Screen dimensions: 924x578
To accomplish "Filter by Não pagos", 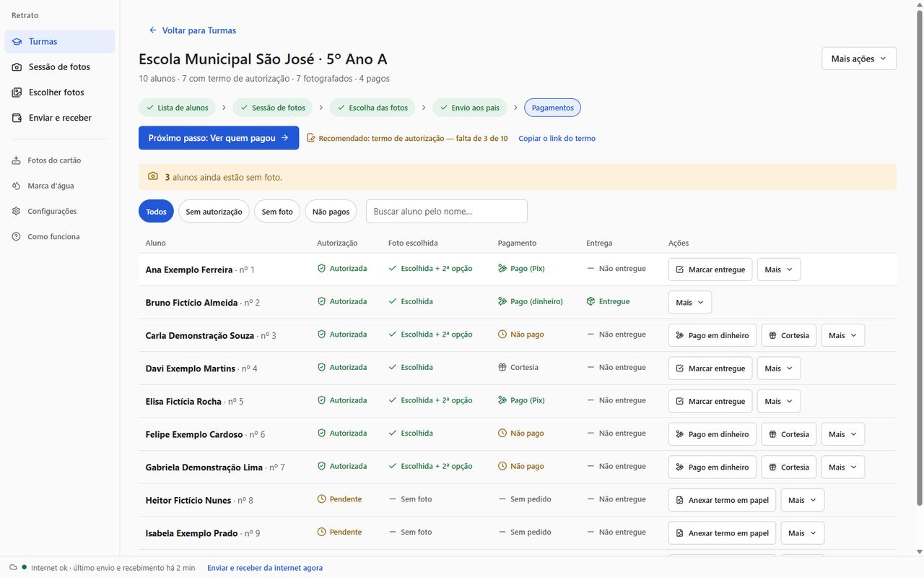I will pos(331,211).
